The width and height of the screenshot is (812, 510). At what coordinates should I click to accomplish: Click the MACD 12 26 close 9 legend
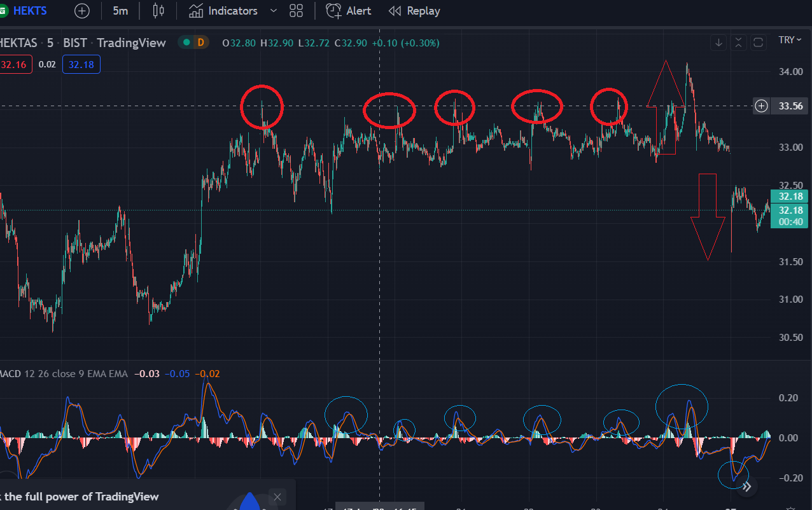[64, 373]
